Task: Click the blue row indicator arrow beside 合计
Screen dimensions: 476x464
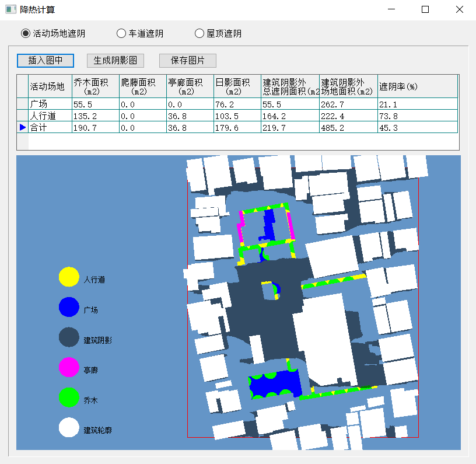Action: point(22,127)
